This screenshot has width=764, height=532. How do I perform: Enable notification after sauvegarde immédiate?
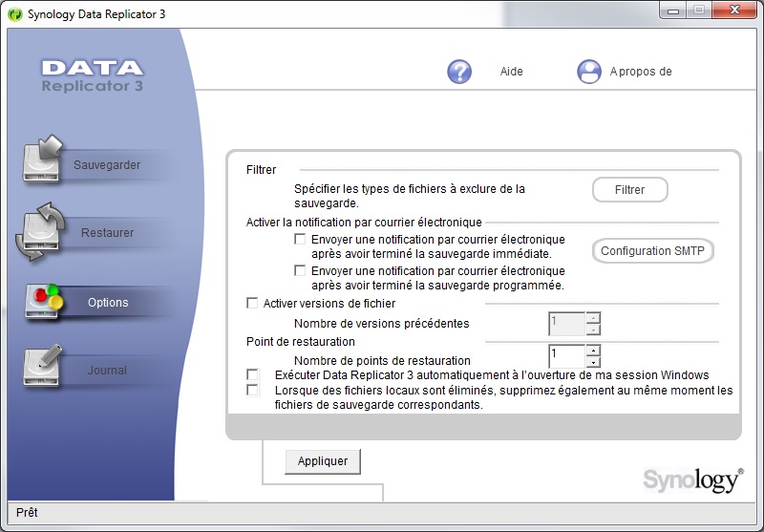[300, 239]
